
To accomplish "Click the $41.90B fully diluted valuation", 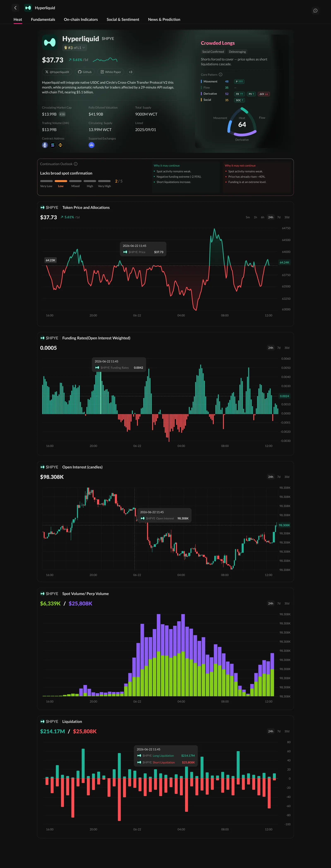I will pos(96,114).
